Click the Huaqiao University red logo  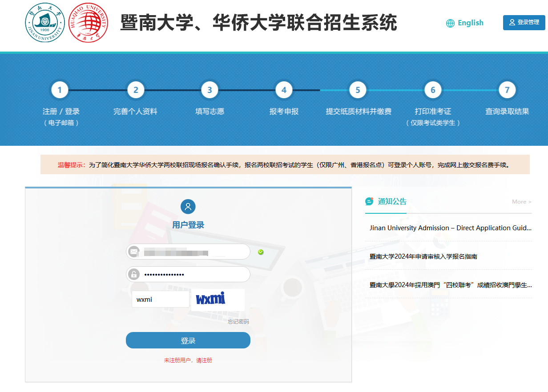89,22
